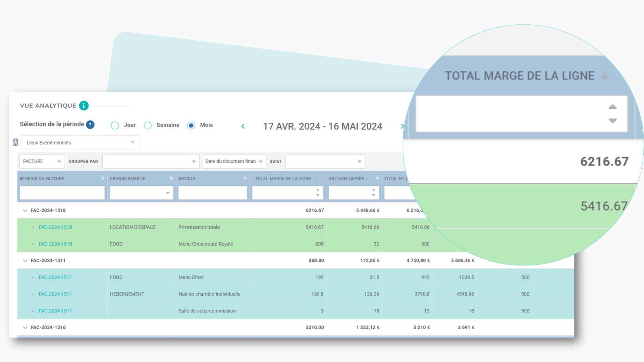The width and height of the screenshot is (644, 362).
Task: Sort the Grande Famille column
Action: pos(171,179)
